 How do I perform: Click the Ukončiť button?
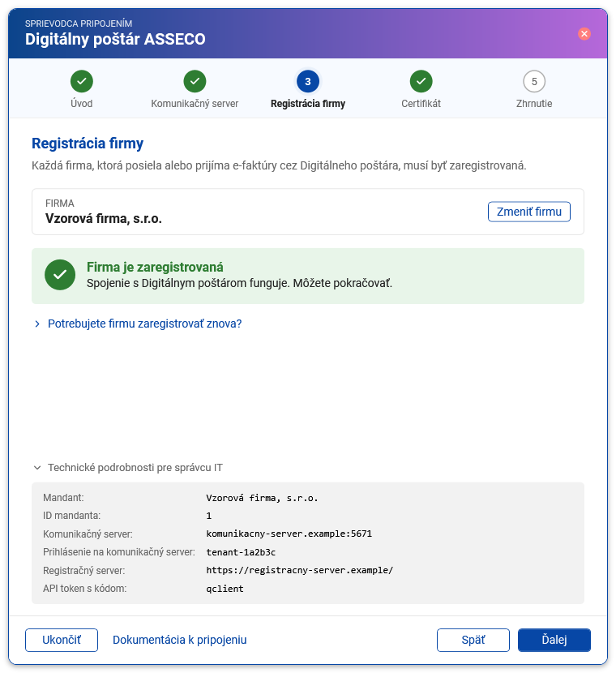[62, 640]
